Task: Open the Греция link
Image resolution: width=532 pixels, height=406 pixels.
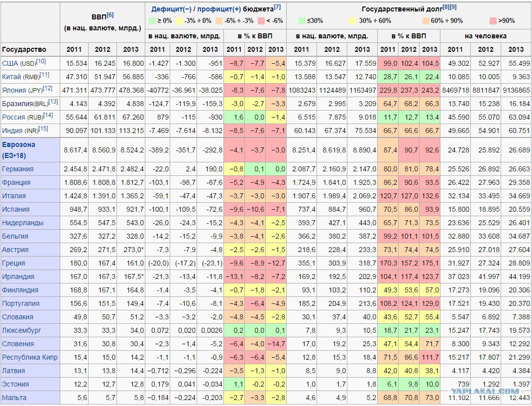Action: [13, 263]
